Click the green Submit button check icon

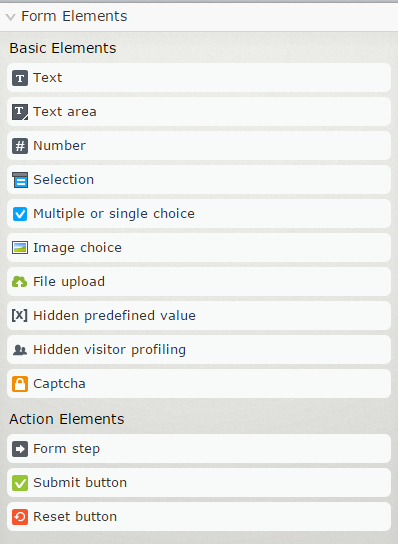[x=20, y=483]
